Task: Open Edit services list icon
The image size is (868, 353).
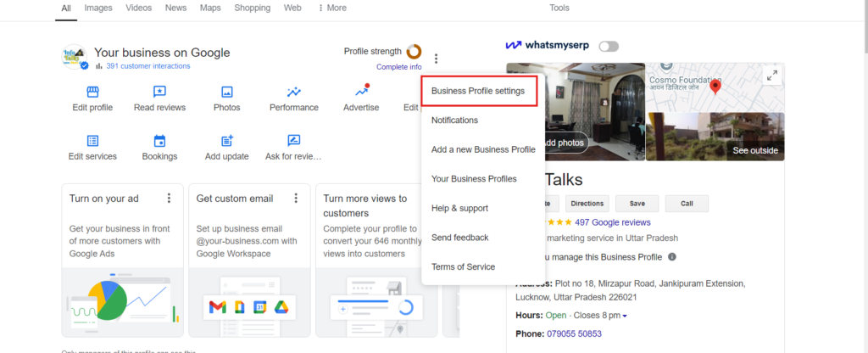Action: [92, 141]
